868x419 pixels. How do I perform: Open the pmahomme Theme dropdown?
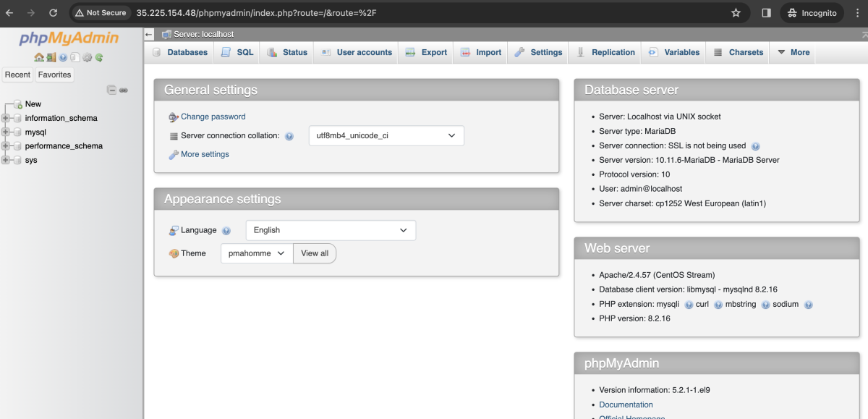pos(257,253)
